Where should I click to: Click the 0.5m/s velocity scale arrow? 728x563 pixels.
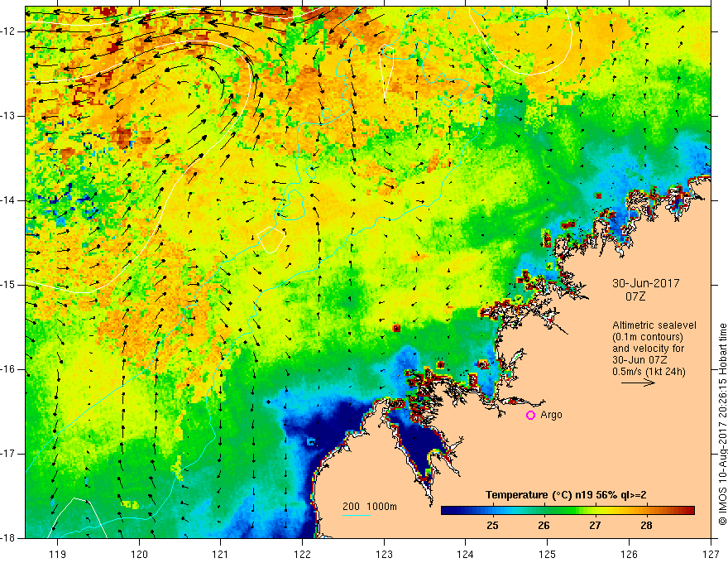[638, 383]
